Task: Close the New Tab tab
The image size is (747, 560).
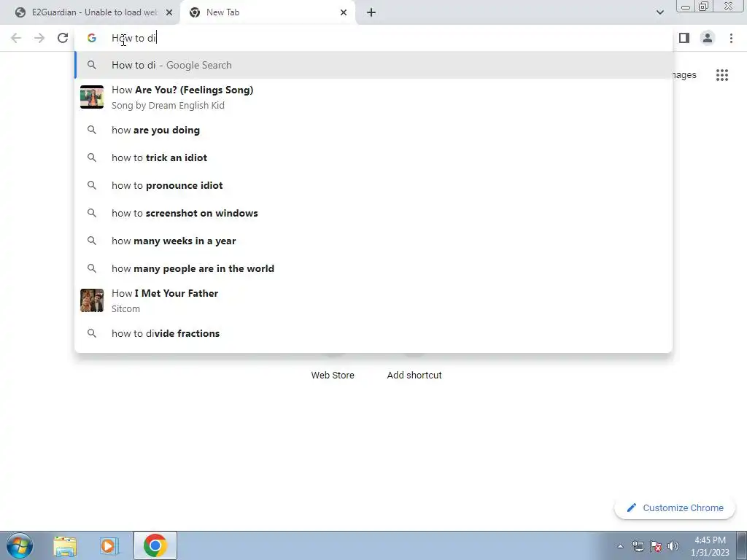Action: (x=344, y=12)
